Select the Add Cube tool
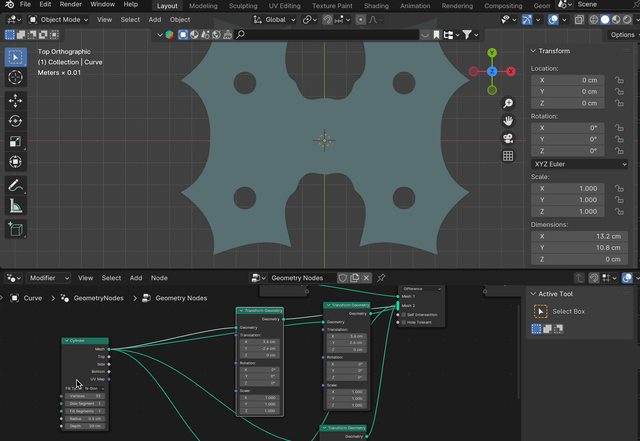Image resolution: width=640 pixels, height=441 pixels. click(16, 229)
